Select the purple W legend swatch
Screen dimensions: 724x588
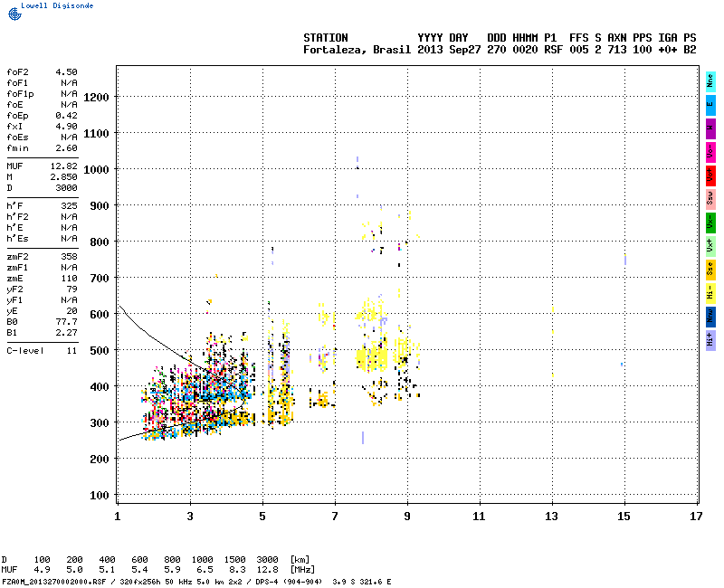tap(710, 128)
